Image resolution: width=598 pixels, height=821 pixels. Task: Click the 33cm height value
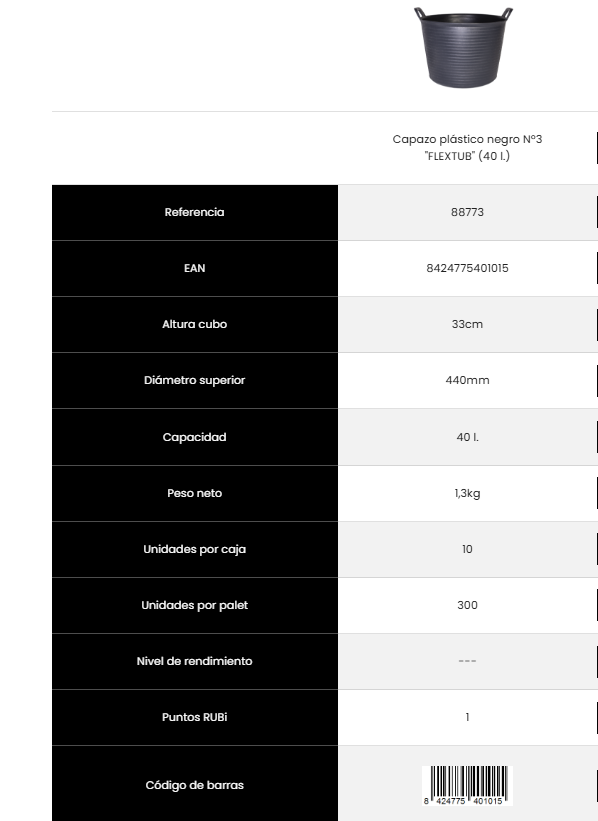click(467, 324)
